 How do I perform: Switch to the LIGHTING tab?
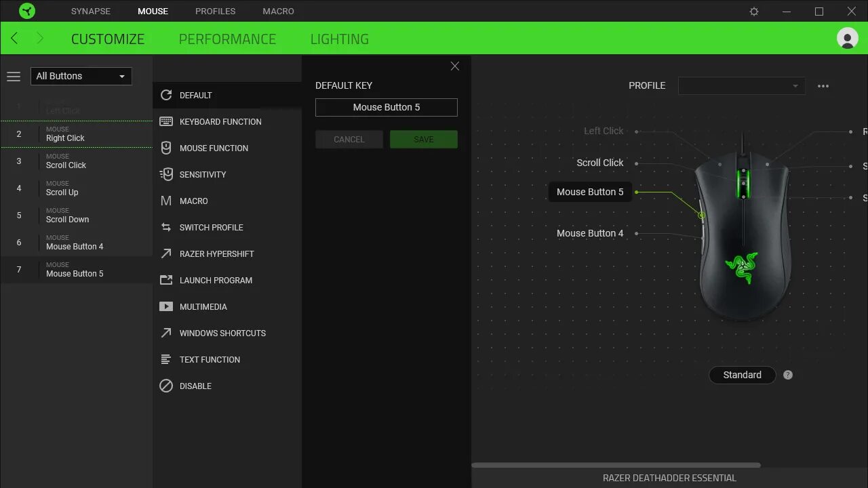340,39
